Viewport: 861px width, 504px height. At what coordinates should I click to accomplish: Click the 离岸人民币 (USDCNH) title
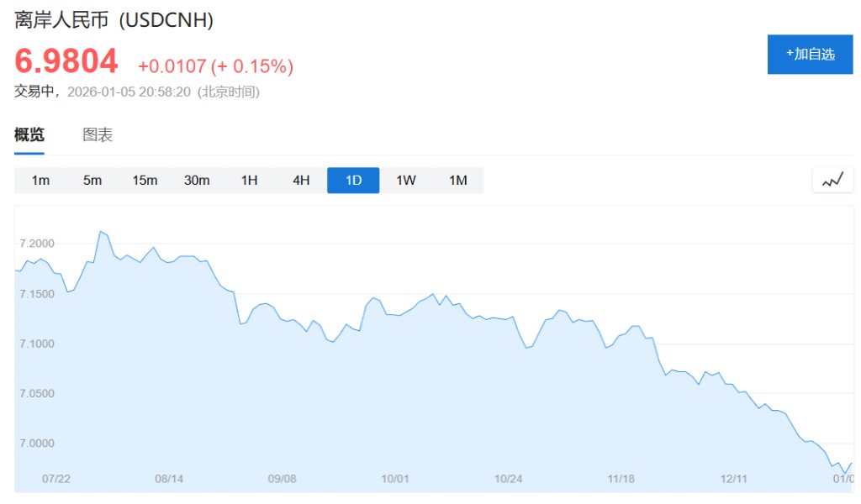114,20
